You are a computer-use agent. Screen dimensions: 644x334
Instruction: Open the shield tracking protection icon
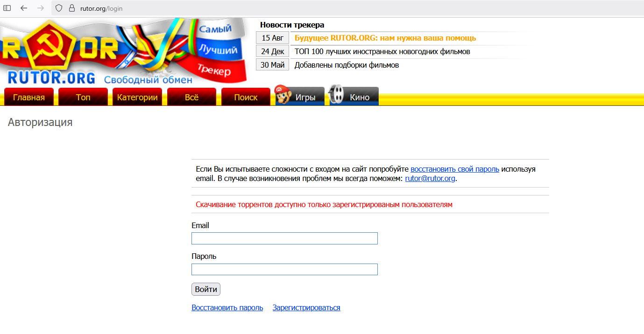click(x=59, y=8)
